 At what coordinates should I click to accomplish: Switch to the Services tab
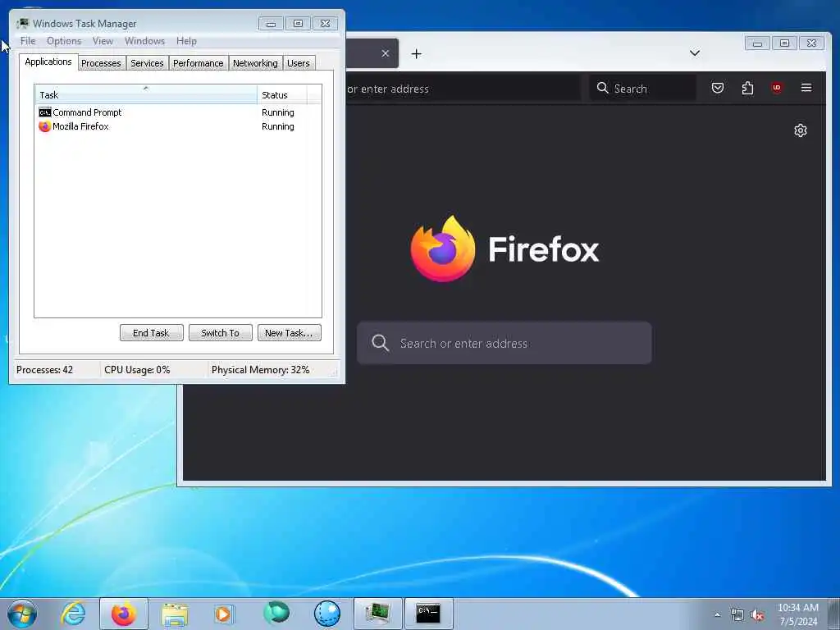click(147, 63)
